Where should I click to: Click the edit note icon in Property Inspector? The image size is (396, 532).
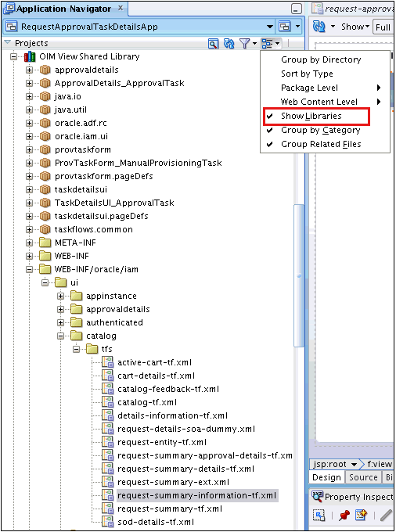coord(361,516)
